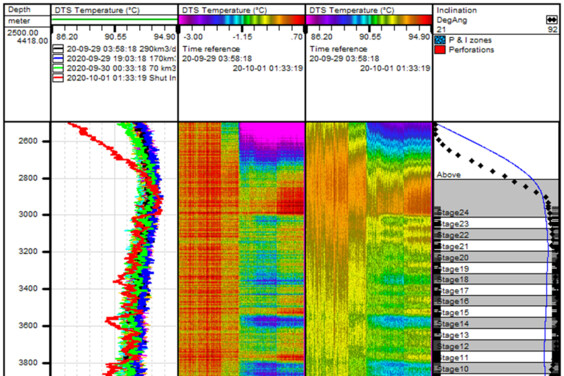Click the first DTS Temperature track title
The height and width of the screenshot is (376, 564).
(x=97, y=10)
